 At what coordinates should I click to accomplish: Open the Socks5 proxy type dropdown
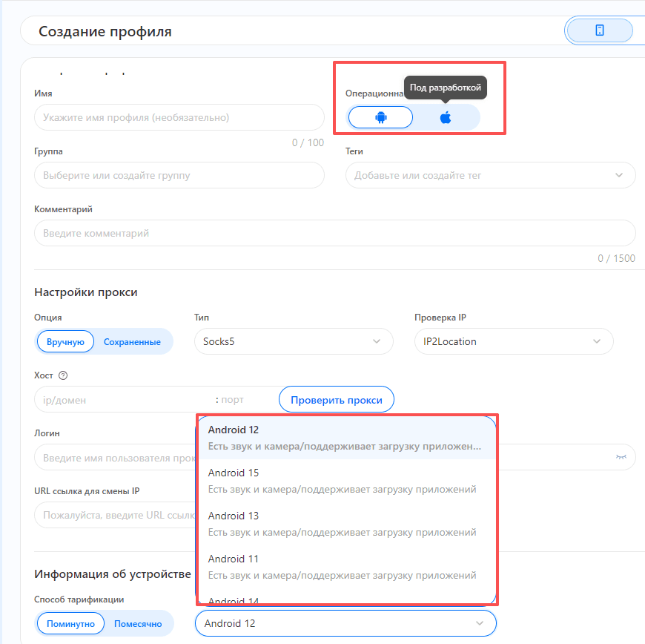pyautogui.click(x=293, y=341)
